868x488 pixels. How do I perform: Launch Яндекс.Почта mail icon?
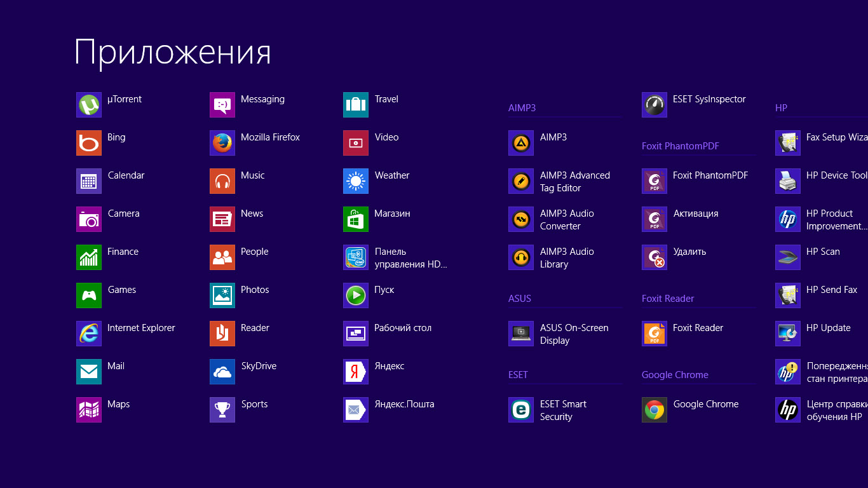(x=356, y=410)
